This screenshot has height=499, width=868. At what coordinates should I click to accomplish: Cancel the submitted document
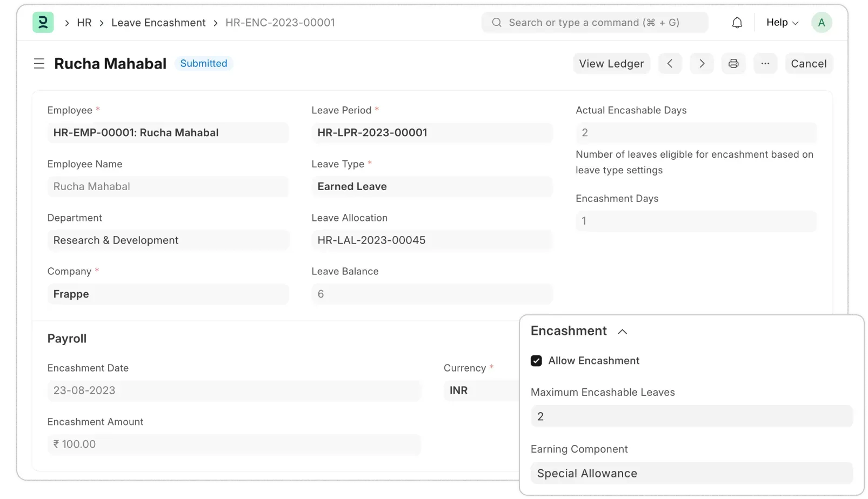pyautogui.click(x=809, y=64)
